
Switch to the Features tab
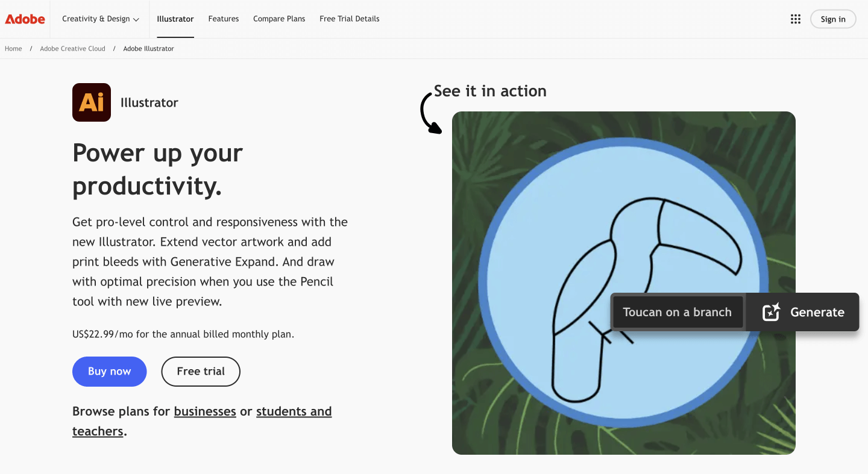tap(223, 19)
